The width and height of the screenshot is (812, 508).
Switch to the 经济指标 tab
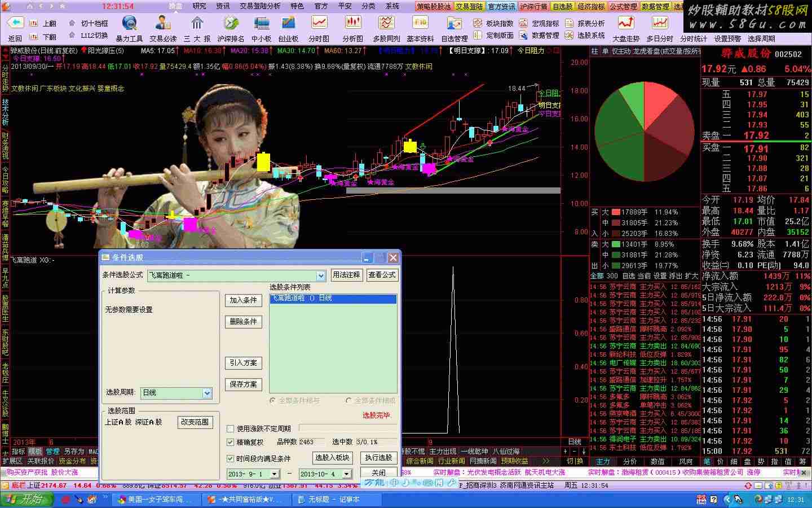tap(592, 6)
